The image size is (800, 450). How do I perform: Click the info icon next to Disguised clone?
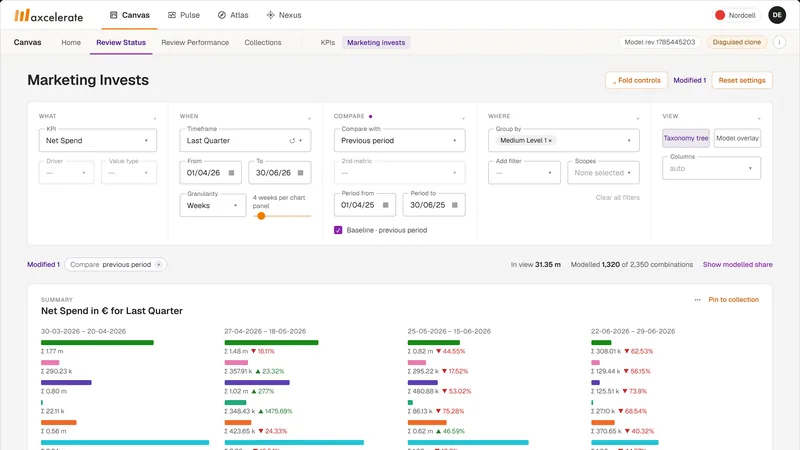[779, 42]
